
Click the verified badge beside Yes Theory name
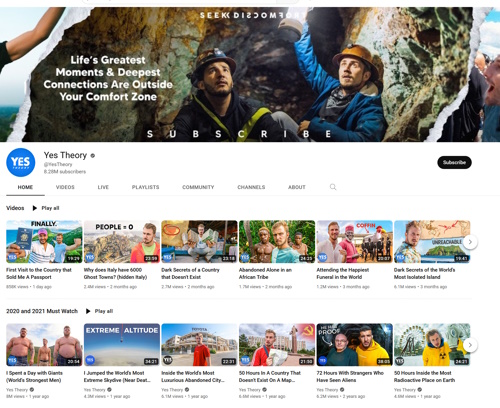point(93,155)
